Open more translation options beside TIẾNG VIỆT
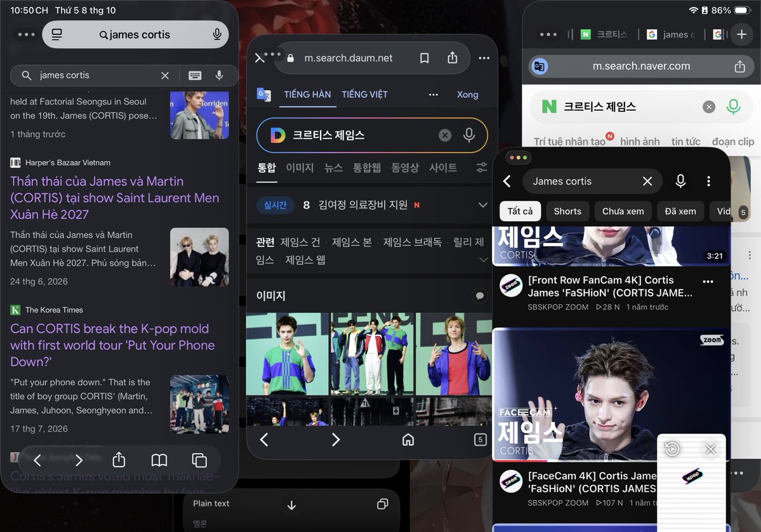This screenshot has height=532, width=761. [x=433, y=95]
